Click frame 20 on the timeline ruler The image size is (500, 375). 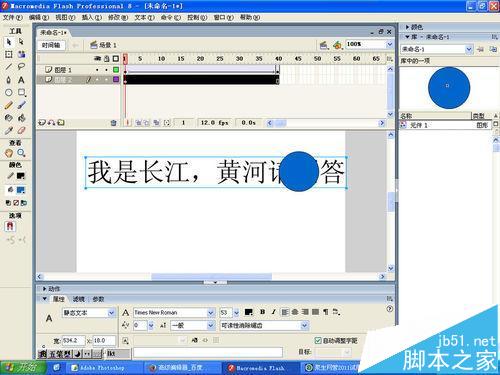200,59
